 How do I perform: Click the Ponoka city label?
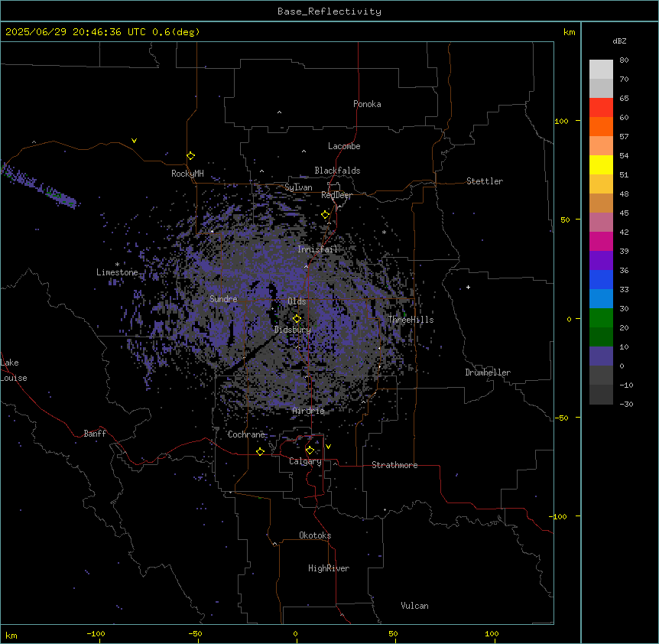(x=367, y=104)
